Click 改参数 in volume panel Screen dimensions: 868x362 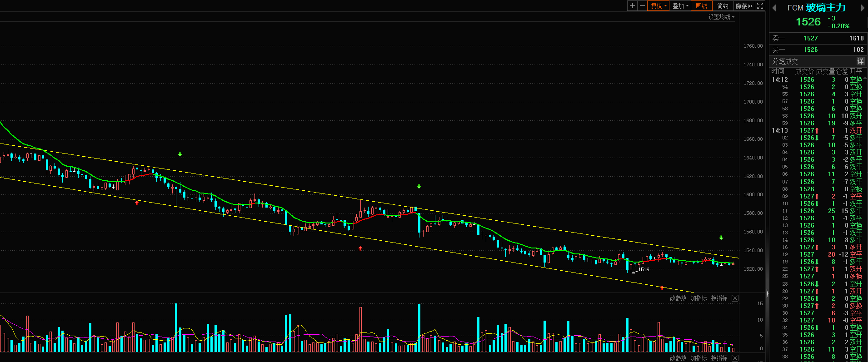[x=678, y=298]
